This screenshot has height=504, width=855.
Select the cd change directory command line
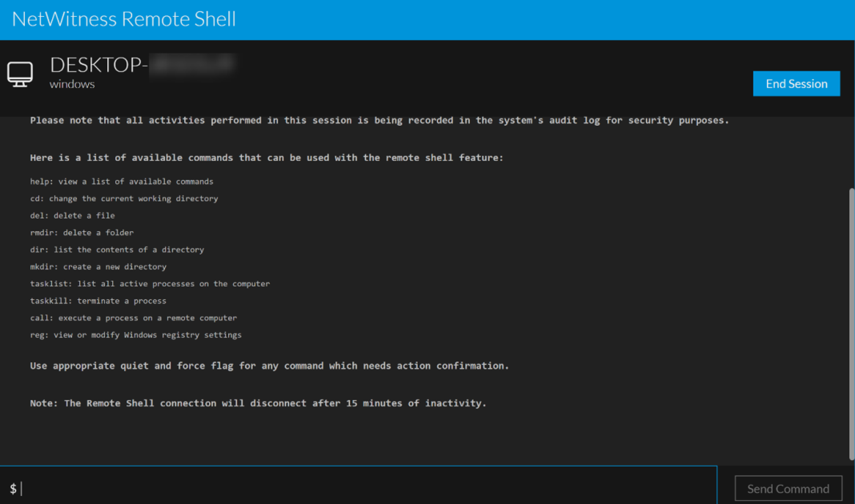click(x=124, y=198)
